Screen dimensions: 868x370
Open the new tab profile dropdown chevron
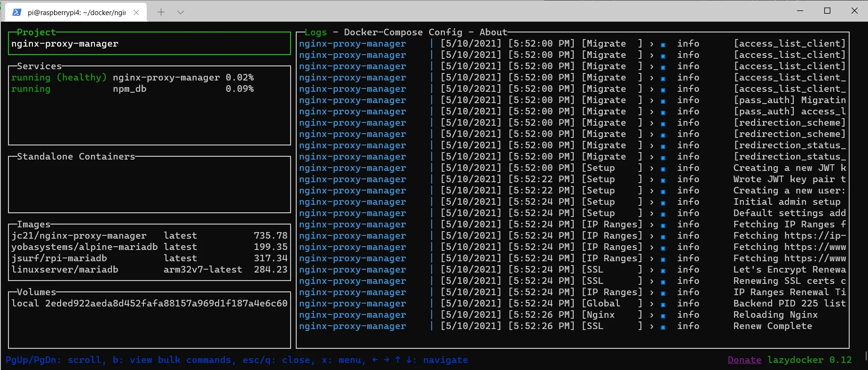click(x=181, y=12)
